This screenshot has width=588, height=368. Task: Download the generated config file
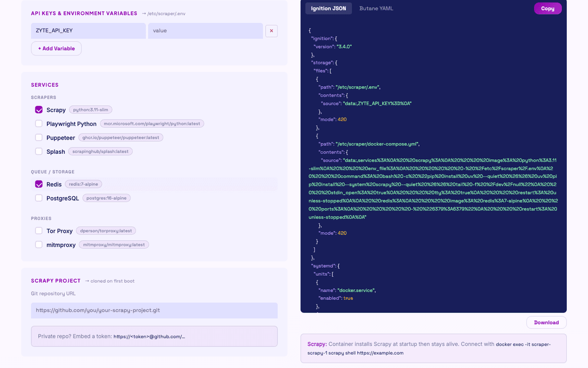pos(546,323)
